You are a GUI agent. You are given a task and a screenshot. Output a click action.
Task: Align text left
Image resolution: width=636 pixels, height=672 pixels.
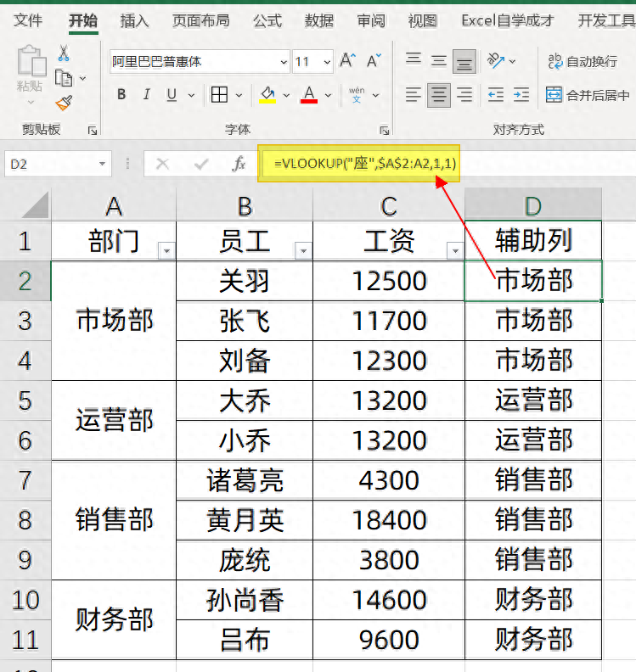(414, 95)
